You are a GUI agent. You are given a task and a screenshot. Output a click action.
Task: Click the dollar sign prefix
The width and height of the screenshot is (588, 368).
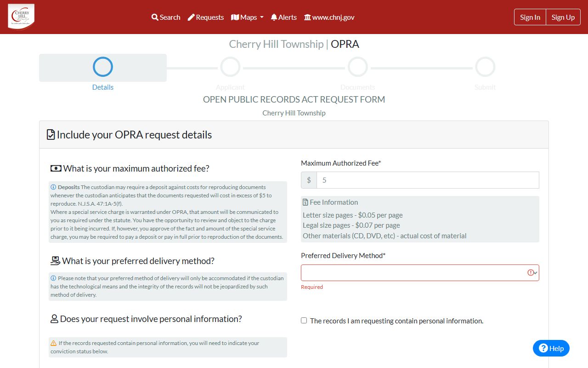pos(309,180)
